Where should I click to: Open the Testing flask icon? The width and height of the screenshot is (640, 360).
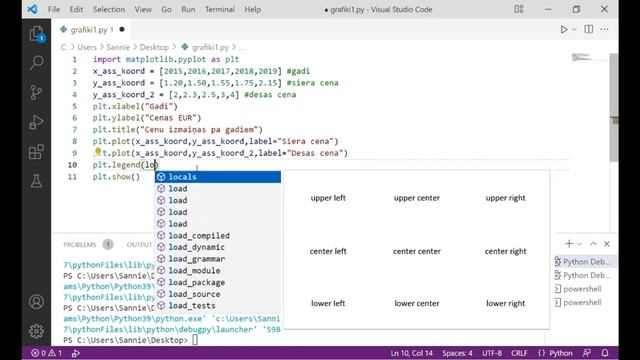pyautogui.click(x=36, y=181)
